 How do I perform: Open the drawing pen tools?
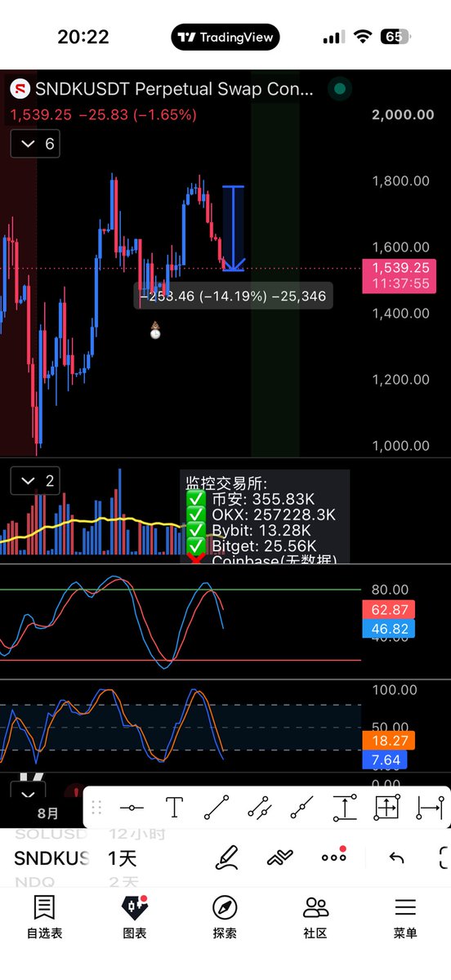227,857
